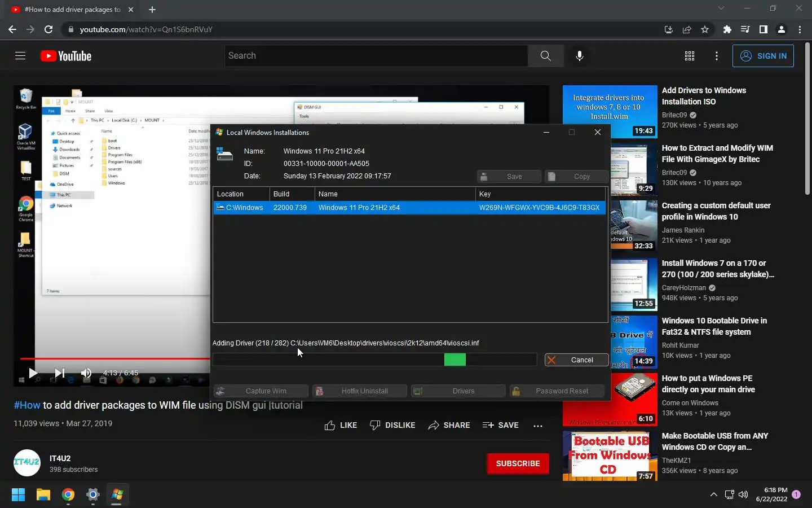The height and width of the screenshot is (508, 812).
Task: Click the disabled Copy button
Action: [x=577, y=177]
